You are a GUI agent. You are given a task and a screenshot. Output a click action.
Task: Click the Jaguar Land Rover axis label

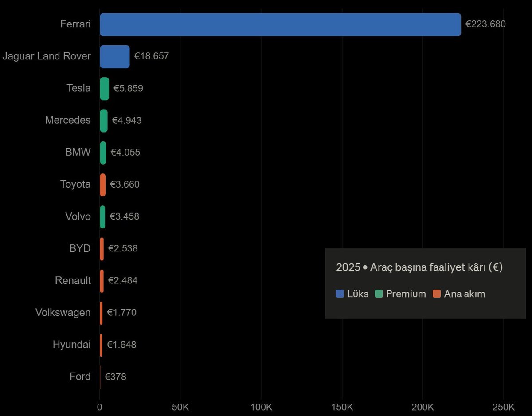click(x=47, y=56)
